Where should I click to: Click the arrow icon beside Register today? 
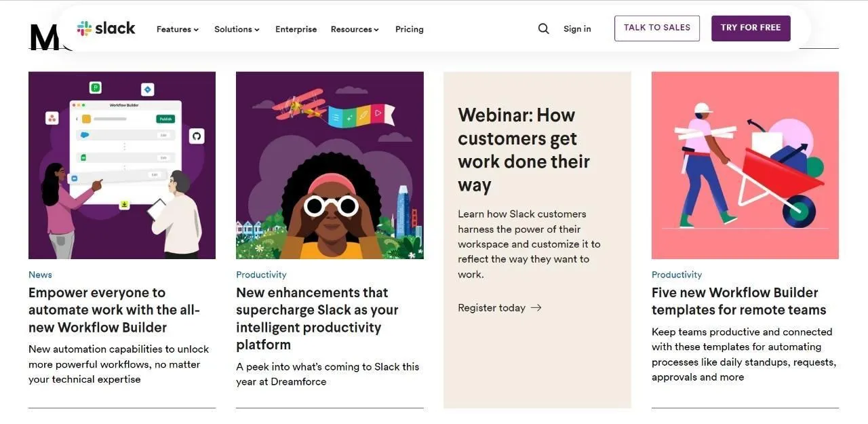pyautogui.click(x=536, y=307)
